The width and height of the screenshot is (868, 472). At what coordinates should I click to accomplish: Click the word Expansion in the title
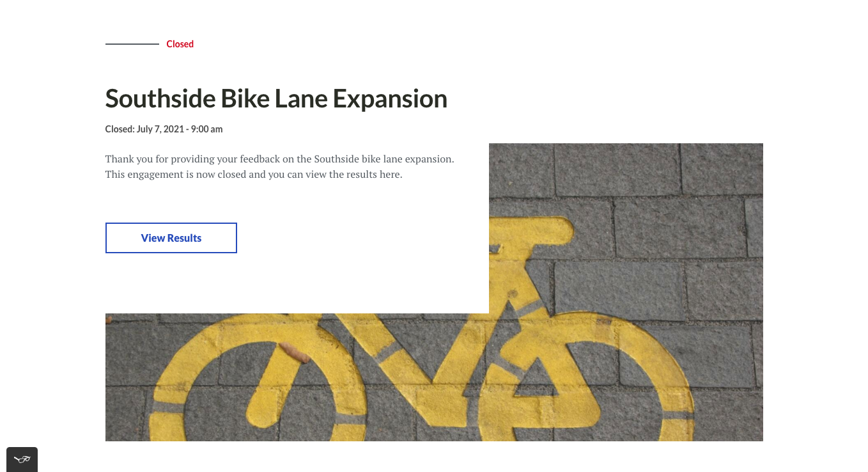point(390,98)
